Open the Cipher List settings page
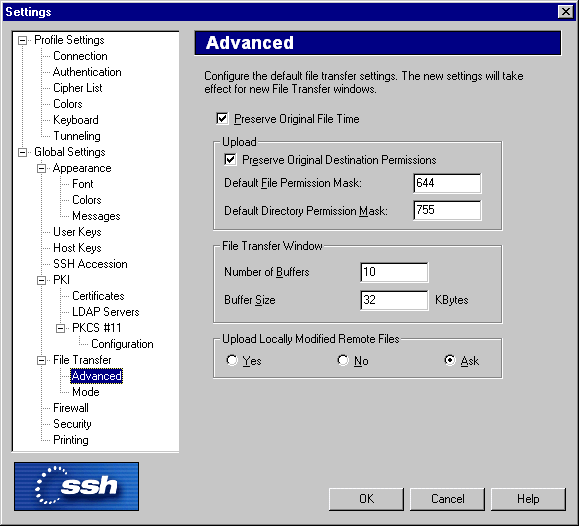The height and width of the screenshot is (526, 579). coord(78,88)
